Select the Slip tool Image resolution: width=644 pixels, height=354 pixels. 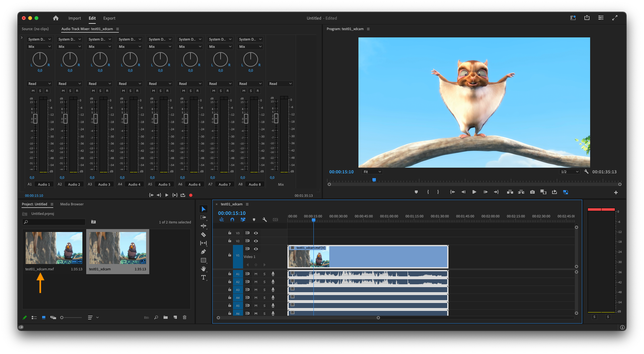[x=203, y=243]
